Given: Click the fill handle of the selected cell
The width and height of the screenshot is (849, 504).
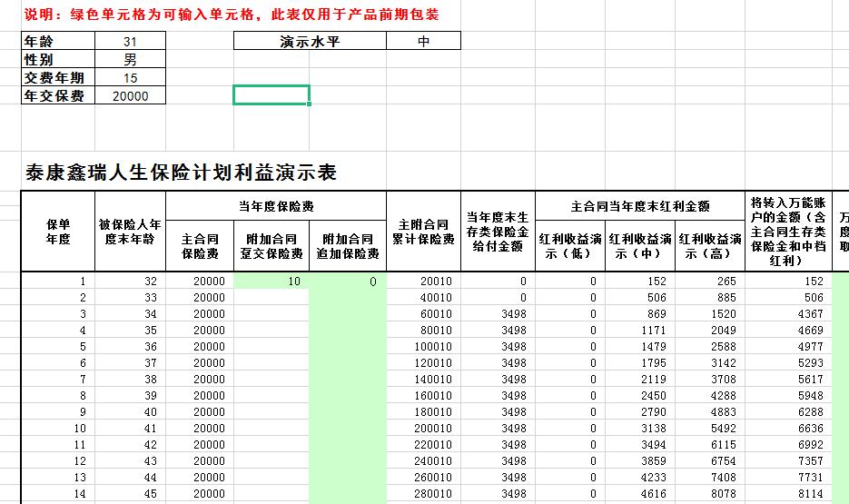Looking at the screenshot, I should coord(309,104).
